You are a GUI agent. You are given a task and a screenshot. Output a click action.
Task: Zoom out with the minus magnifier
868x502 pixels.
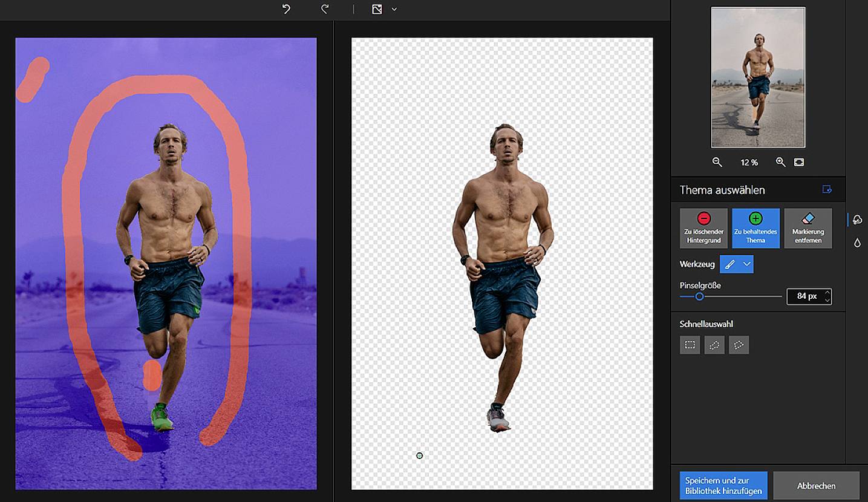coord(717,162)
